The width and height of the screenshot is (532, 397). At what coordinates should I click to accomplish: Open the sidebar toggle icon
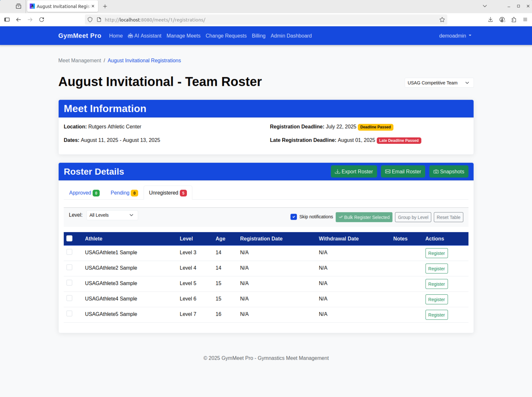(x=7, y=20)
